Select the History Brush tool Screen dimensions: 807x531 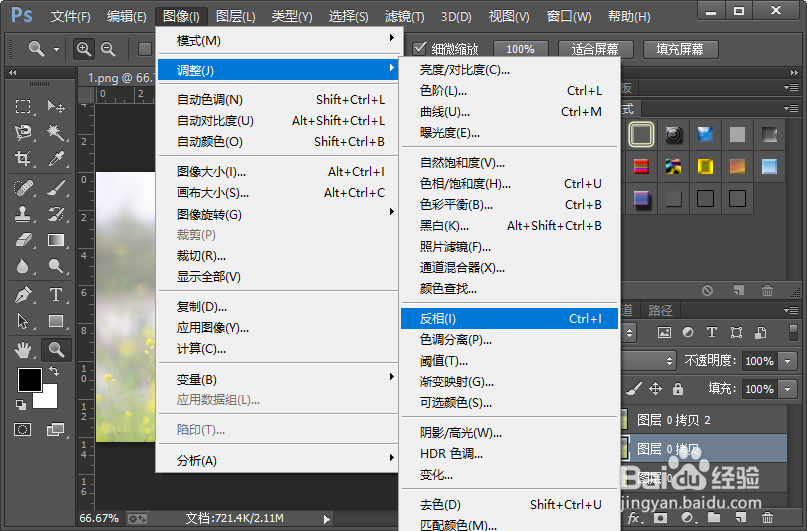pos(56,214)
